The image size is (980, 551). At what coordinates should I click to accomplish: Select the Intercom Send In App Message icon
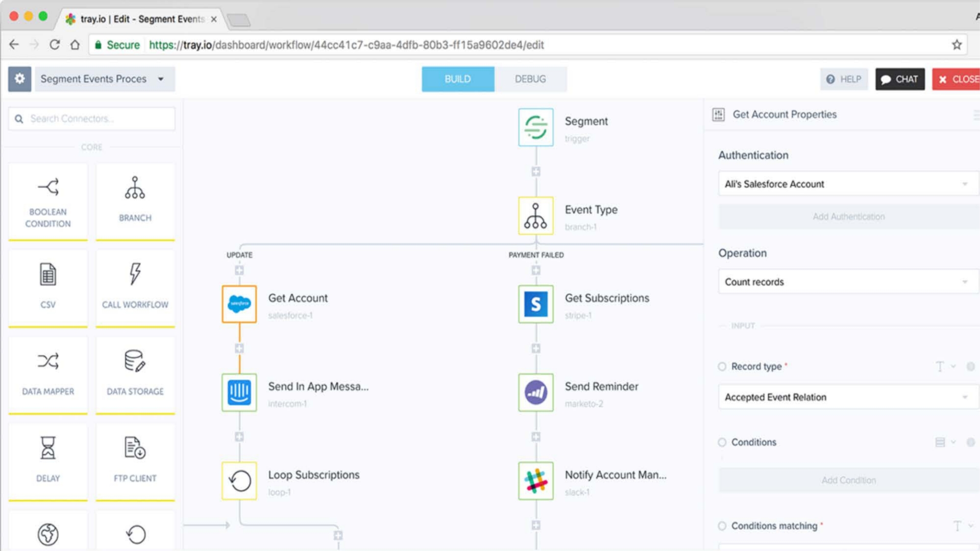[239, 392]
